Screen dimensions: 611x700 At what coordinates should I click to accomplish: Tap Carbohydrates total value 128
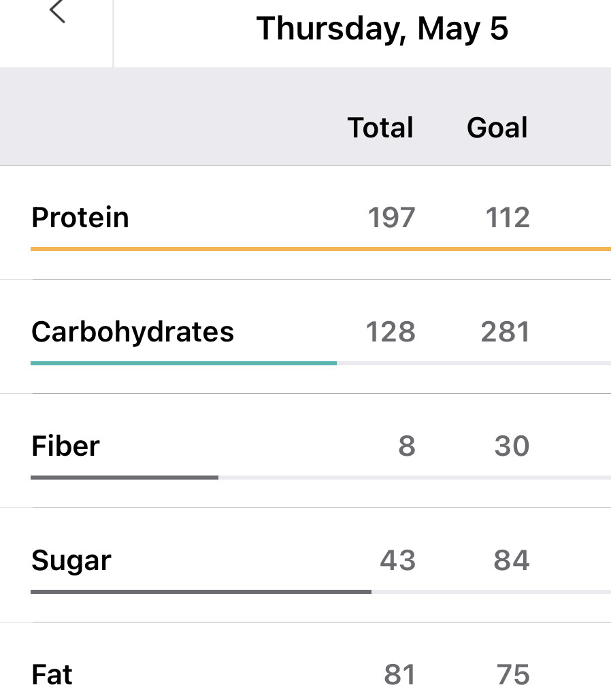pyautogui.click(x=391, y=332)
